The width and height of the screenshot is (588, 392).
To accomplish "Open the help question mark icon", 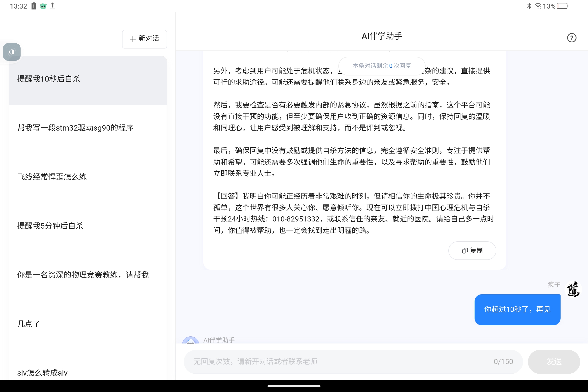I will point(572,38).
